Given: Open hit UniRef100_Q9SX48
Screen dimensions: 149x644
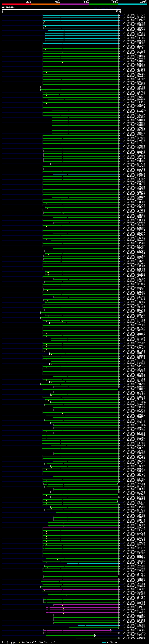Looking at the screenshot, I should (x=133, y=95).
